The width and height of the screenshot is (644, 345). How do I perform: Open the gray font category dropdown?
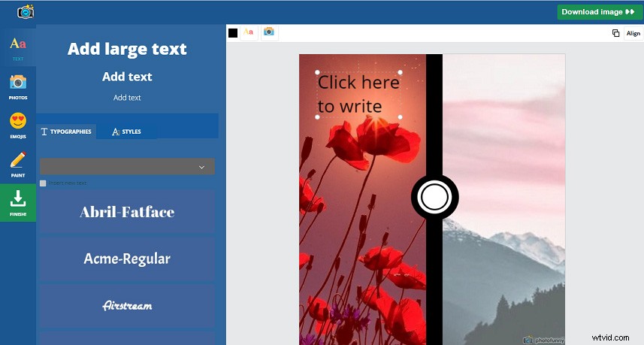(x=127, y=167)
